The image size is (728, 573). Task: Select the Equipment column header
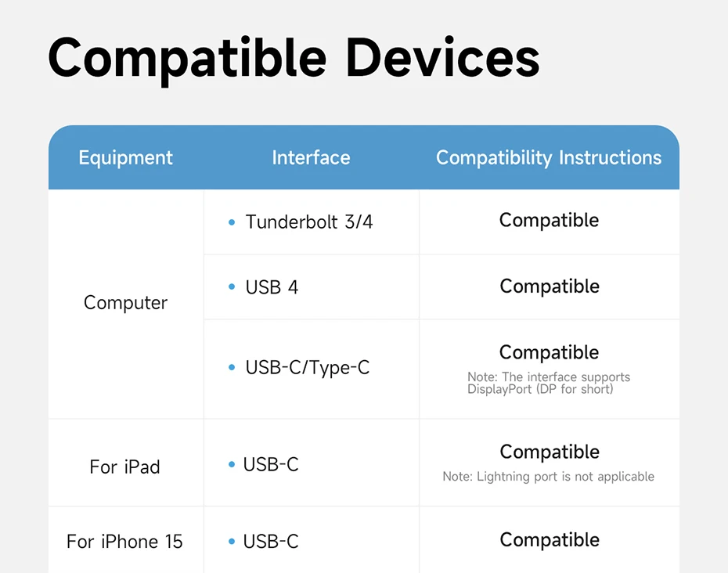125,158
